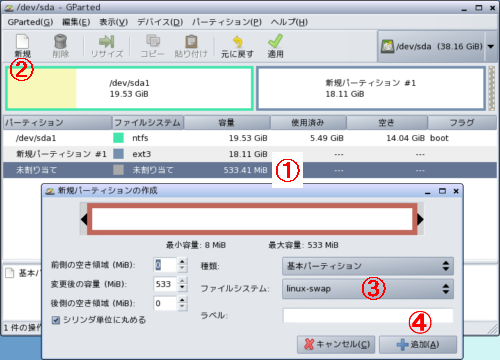Viewport: 500px width, 360px height.
Task: Open the /dev/sda device selector dropdown
Action: (490, 46)
